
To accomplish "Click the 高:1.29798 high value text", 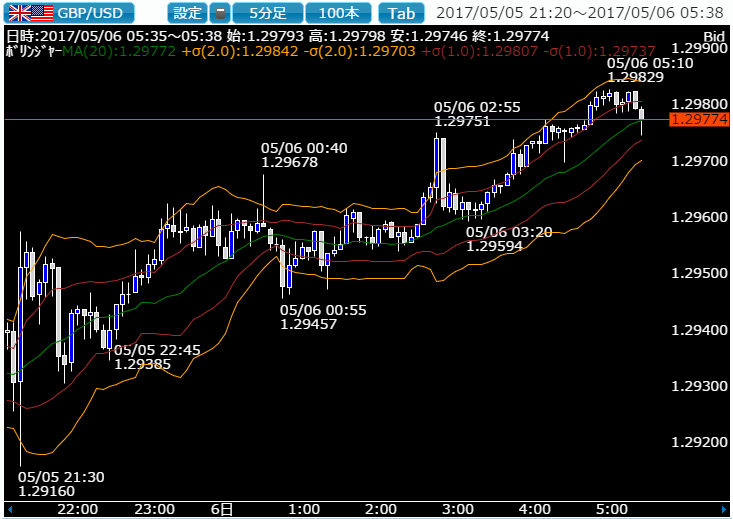I will click(346, 36).
